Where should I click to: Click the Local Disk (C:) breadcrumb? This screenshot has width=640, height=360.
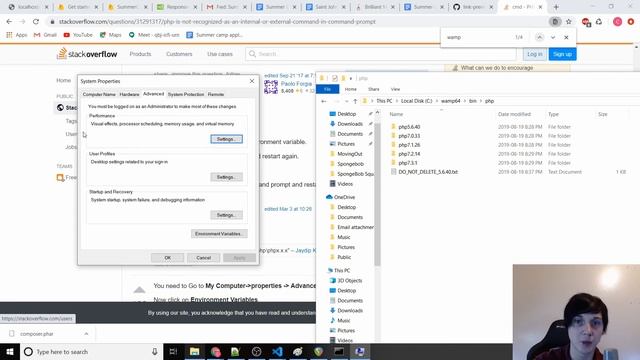pyautogui.click(x=416, y=101)
